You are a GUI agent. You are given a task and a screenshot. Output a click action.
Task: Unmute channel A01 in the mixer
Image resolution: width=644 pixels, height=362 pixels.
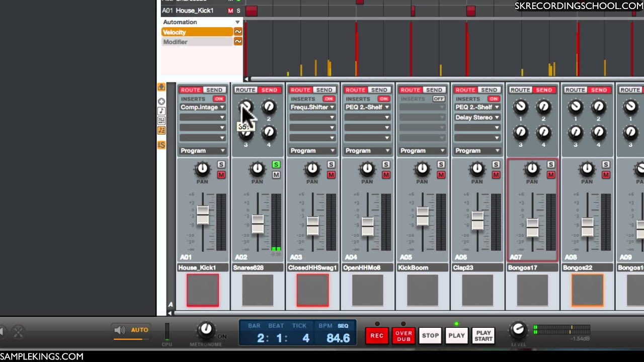point(221,174)
